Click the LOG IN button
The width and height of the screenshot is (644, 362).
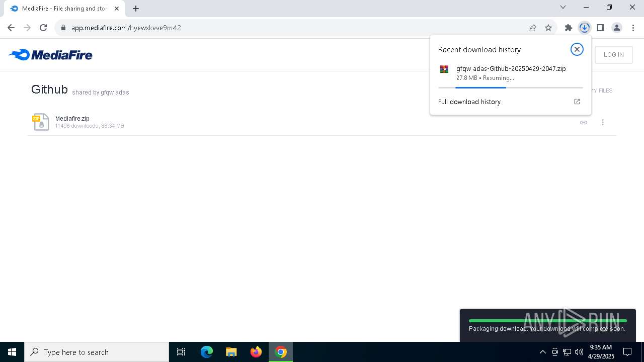point(613,55)
